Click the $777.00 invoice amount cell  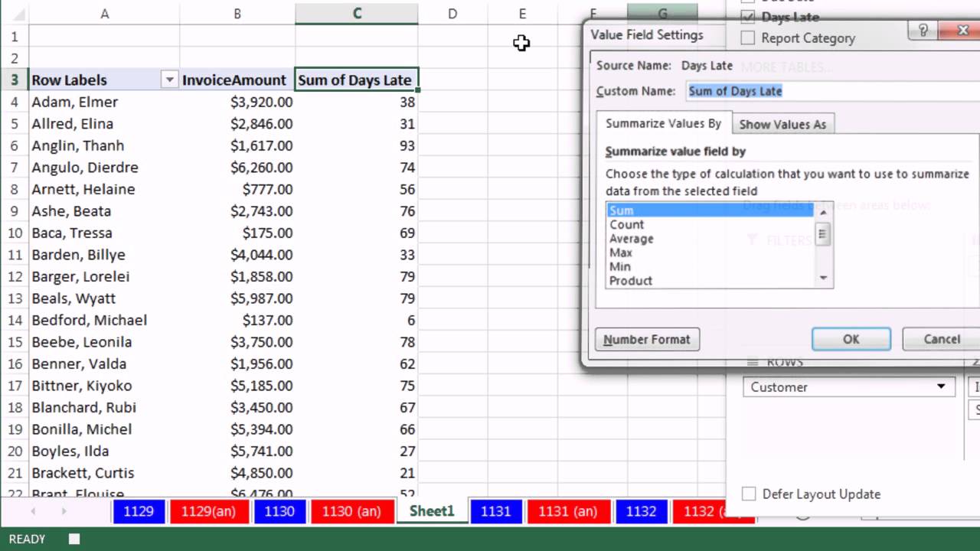(237, 189)
